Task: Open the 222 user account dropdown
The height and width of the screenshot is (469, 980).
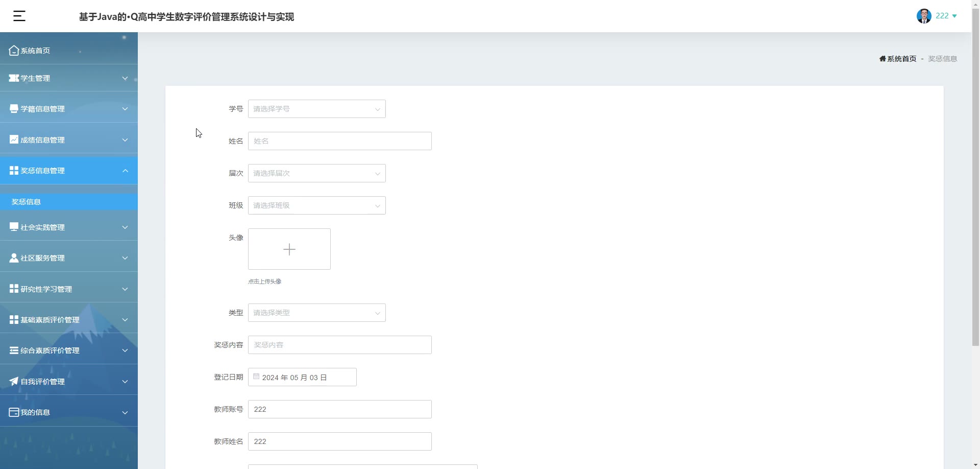Action: [946, 16]
